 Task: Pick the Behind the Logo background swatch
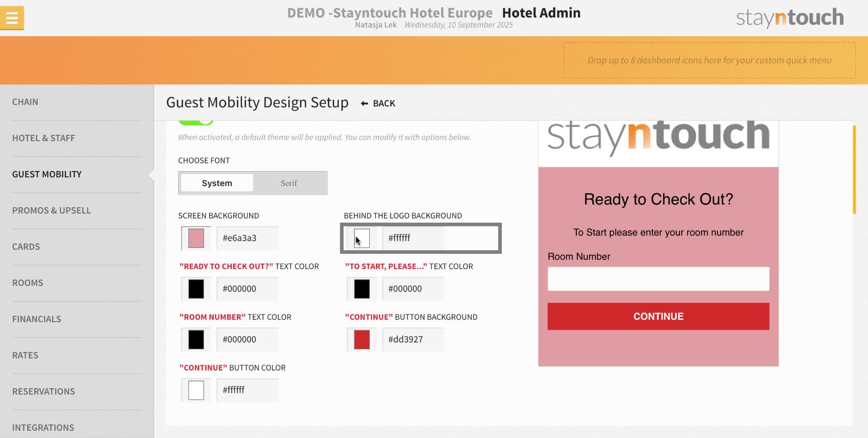[362, 238]
